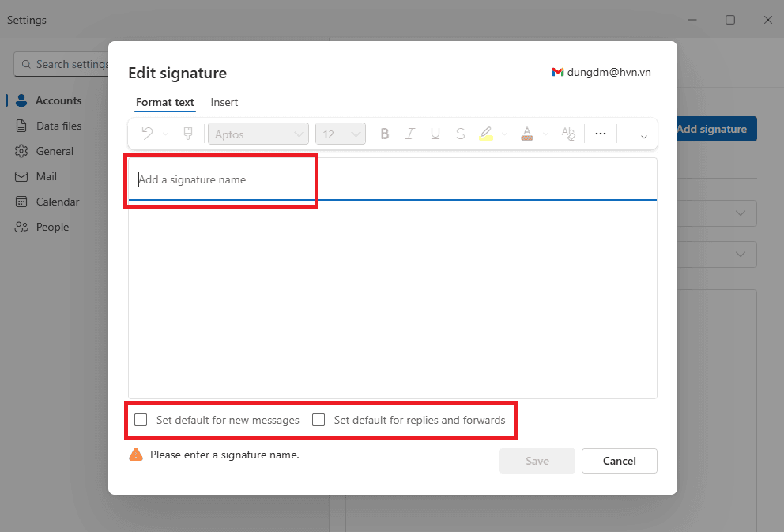Toggle Bold formatting

pyautogui.click(x=385, y=134)
